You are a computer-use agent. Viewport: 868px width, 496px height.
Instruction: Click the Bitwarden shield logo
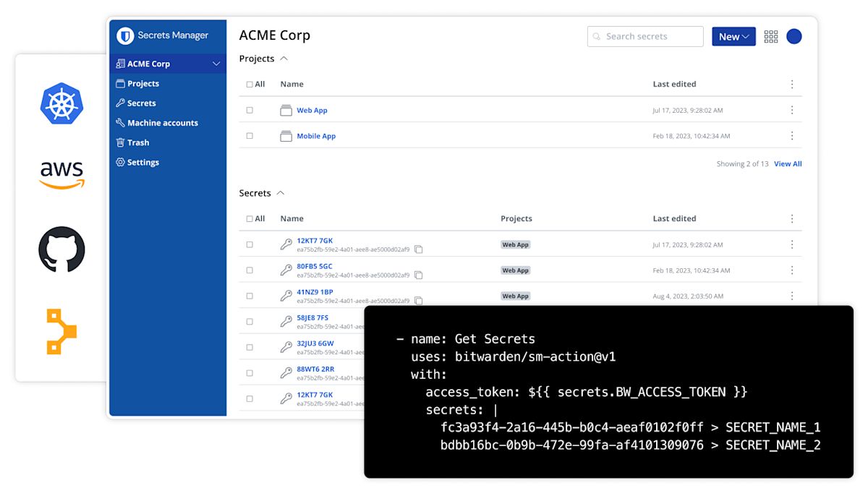click(126, 35)
